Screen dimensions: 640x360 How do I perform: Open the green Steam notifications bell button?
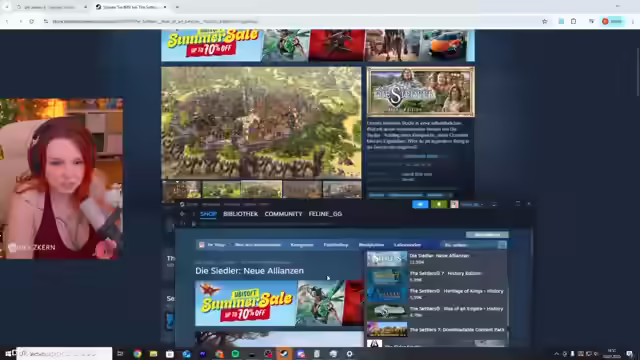coord(439,204)
